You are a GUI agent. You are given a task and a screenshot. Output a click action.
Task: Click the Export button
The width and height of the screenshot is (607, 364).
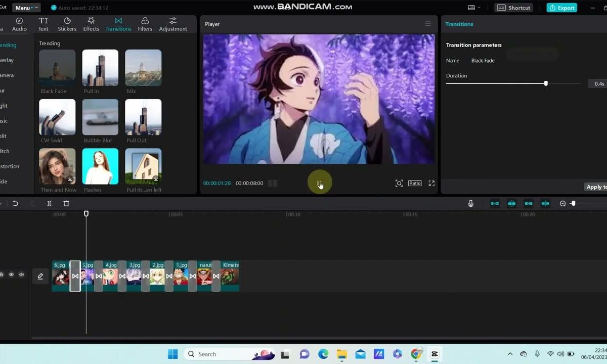561,8
